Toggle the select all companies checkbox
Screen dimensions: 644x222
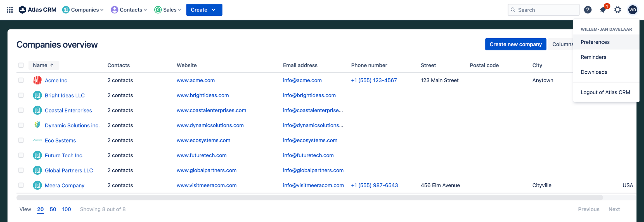tap(21, 65)
